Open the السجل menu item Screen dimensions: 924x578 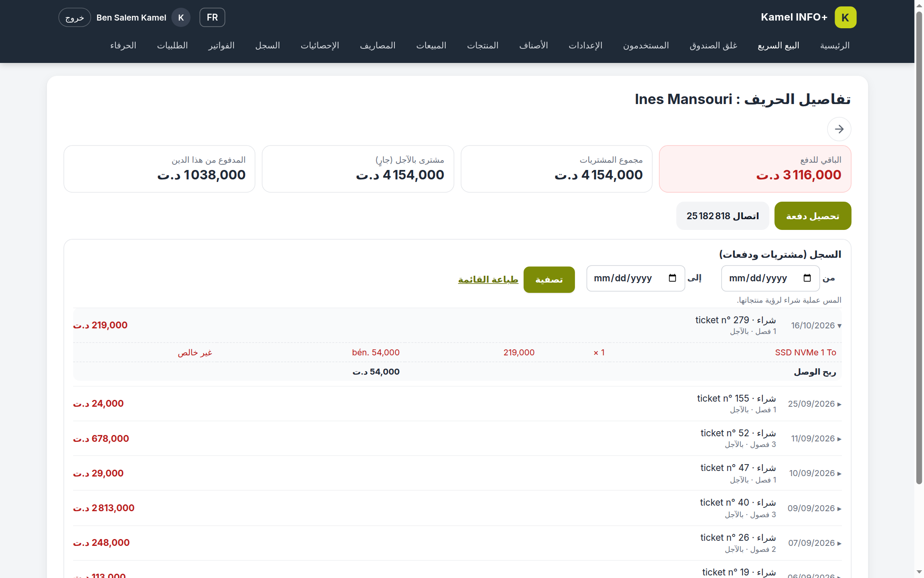(267, 45)
